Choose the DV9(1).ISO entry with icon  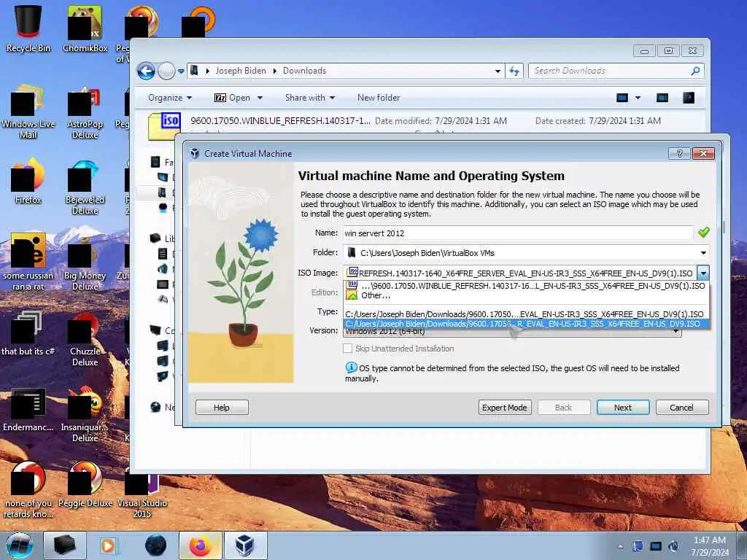[526, 286]
